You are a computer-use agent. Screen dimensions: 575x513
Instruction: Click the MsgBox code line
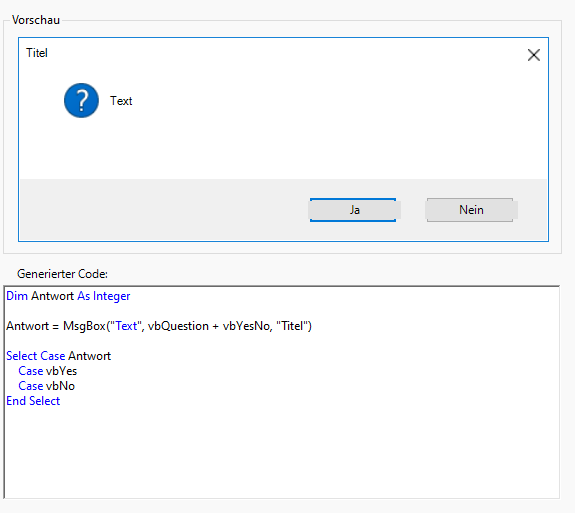tap(159, 326)
